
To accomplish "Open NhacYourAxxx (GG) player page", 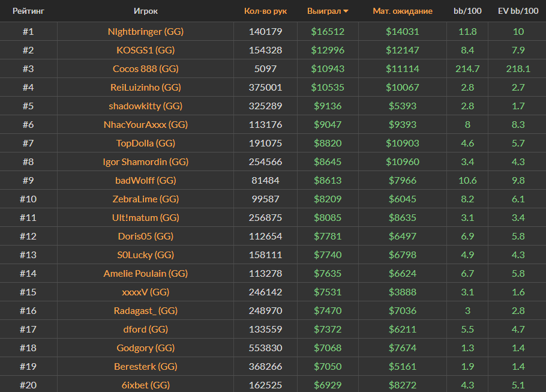I will tap(145, 124).
